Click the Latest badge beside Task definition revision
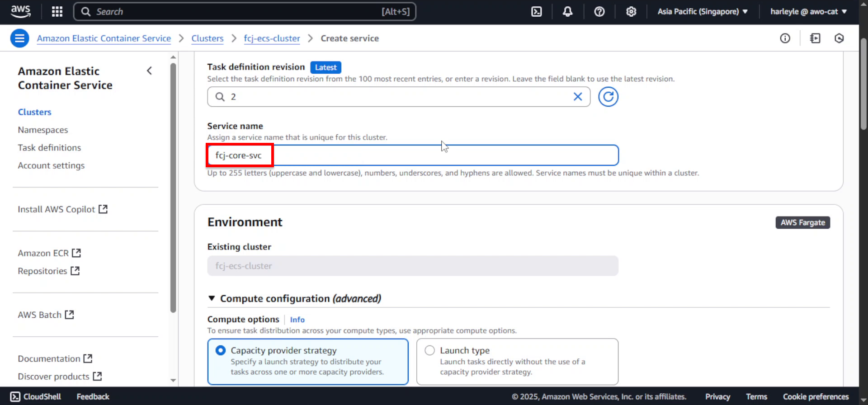The width and height of the screenshot is (868, 405). pos(325,67)
